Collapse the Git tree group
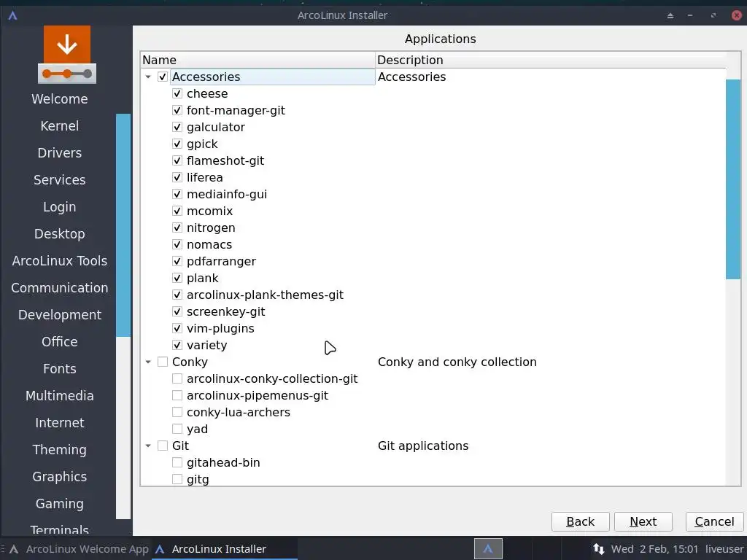This screenshot has height=560, width=747. click(x=148, y=446)
